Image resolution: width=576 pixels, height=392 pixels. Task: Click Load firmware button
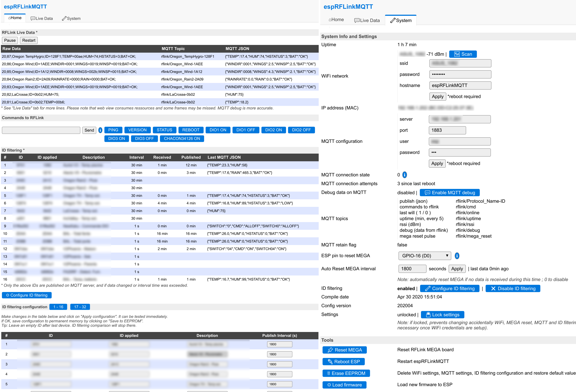coord(344,385)
